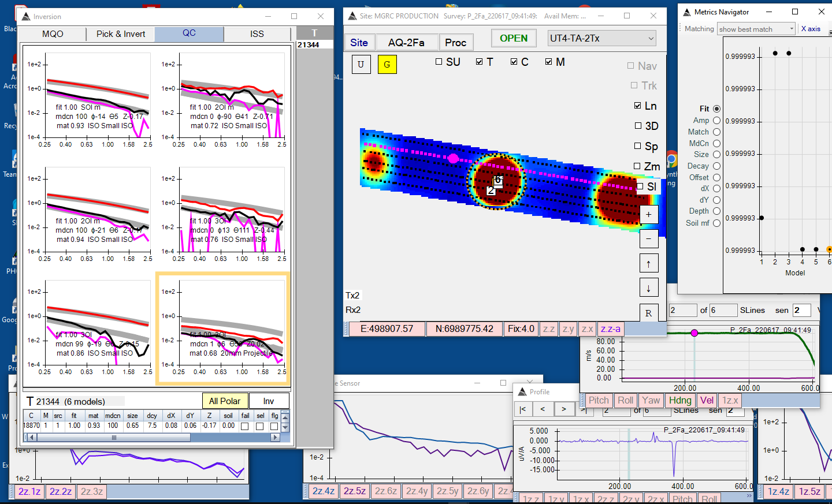The width and height of the screenshot is (832, 504).
Task: Select the Soil mf radio button
Action: [x=716, y=223]
